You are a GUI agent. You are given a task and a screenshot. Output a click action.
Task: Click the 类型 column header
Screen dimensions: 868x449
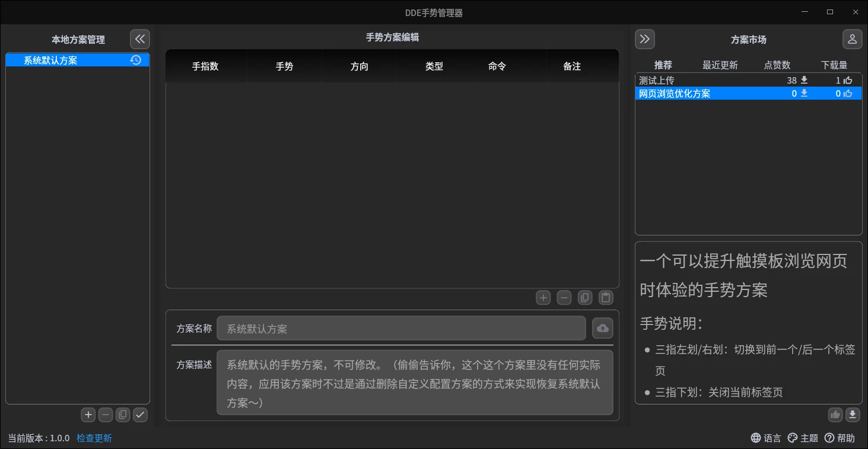pos(434,66)
